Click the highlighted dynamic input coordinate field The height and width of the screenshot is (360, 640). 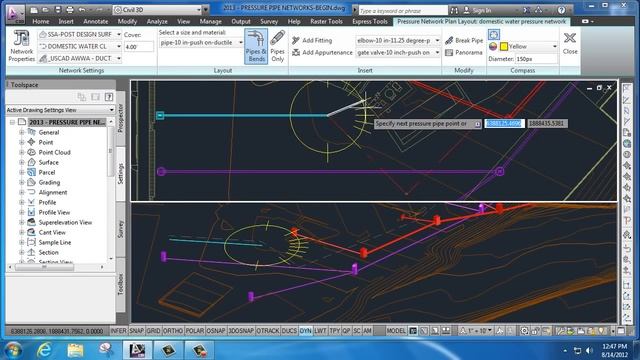504,123
